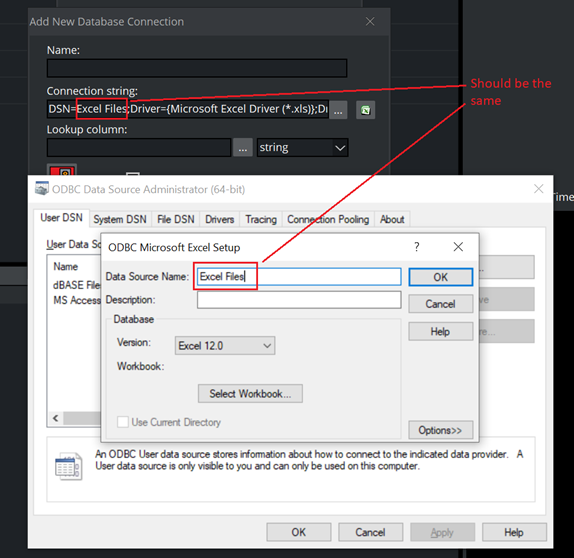The image size is (574, 558).
Task: Click the Select Workbook... button
Action: (250, 394)
